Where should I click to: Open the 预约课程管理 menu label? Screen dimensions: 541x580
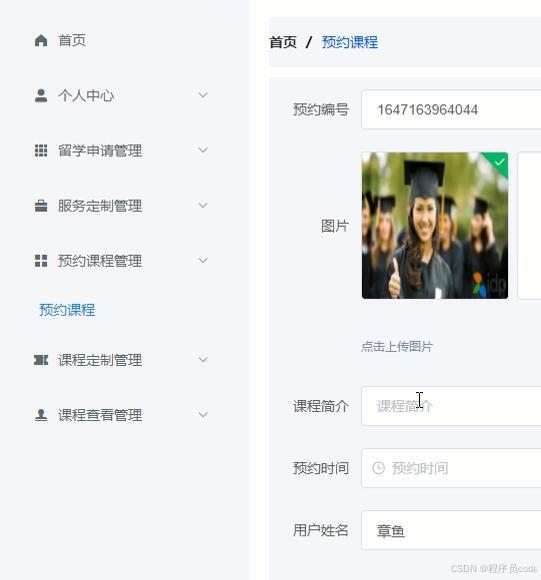point(100,261)
